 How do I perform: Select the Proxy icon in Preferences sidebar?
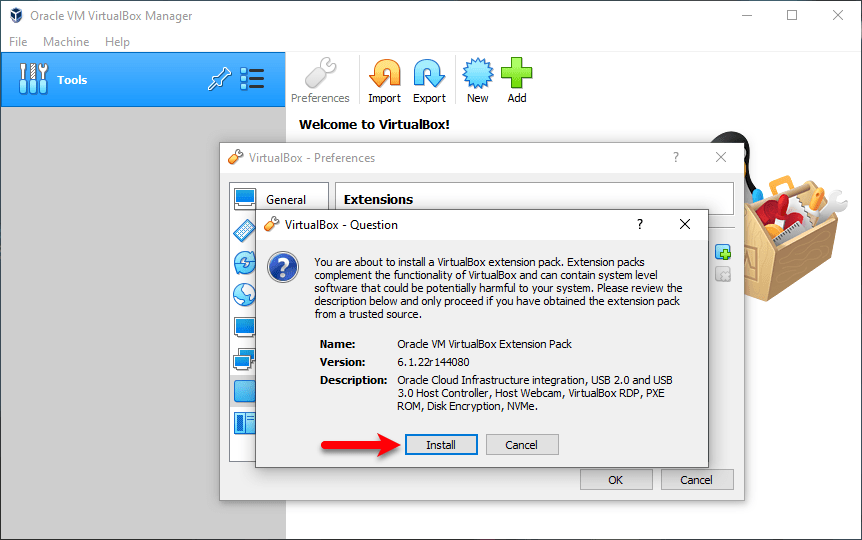click(x=244, y=423)
